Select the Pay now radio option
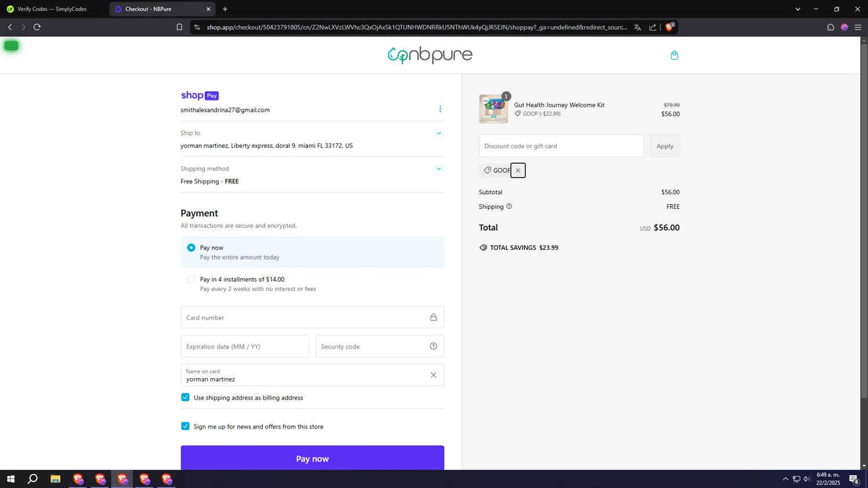 coord(191,247)
